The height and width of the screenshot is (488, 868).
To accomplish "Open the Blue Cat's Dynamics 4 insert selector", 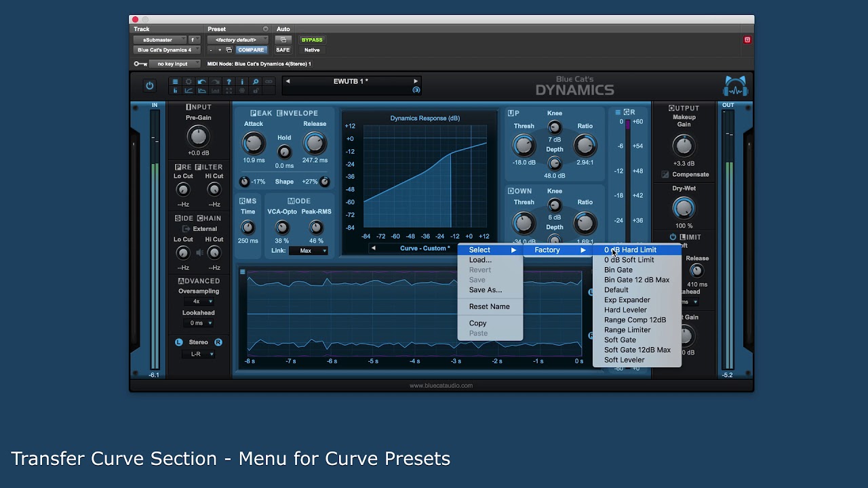I will coord(167,50).
